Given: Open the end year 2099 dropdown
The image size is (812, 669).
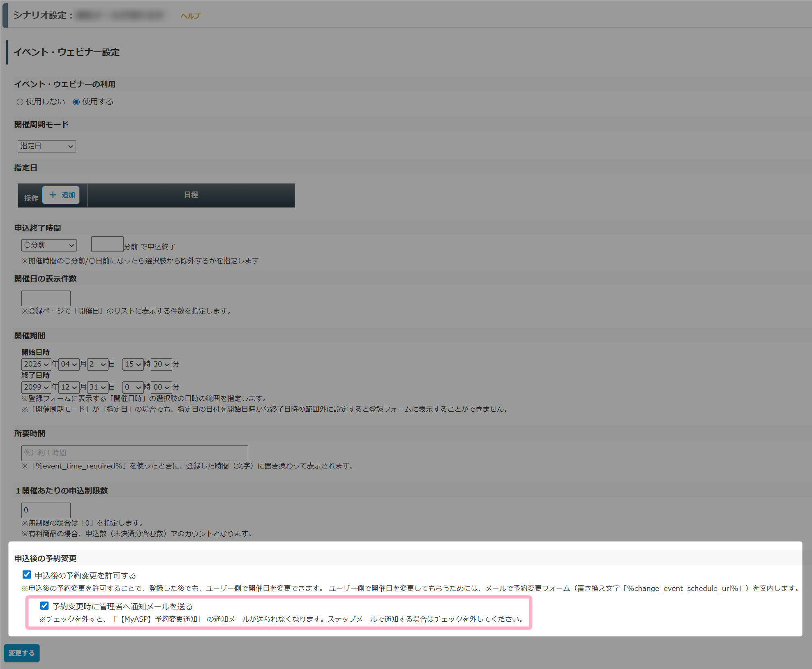Looking at the screenshot, I should point(36,387).
